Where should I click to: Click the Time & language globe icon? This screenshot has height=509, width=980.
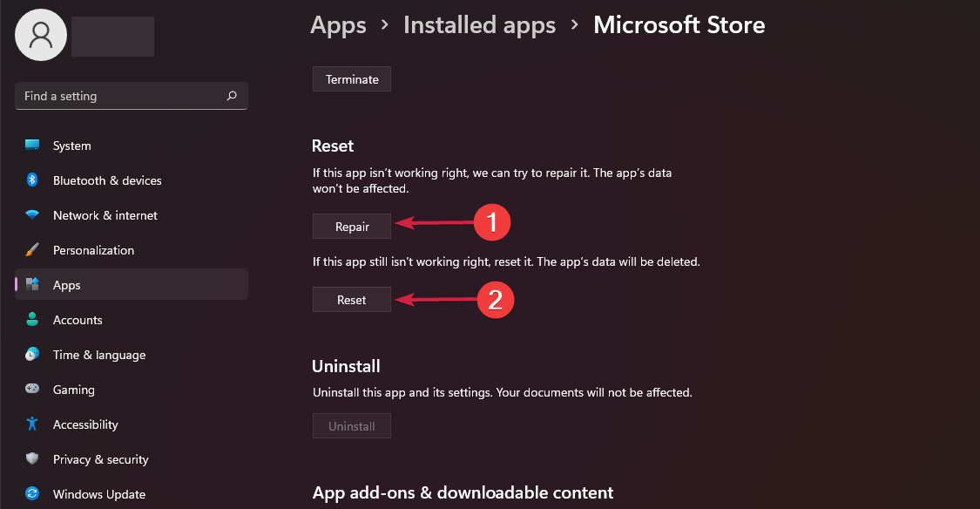click(x=32, y=355)
